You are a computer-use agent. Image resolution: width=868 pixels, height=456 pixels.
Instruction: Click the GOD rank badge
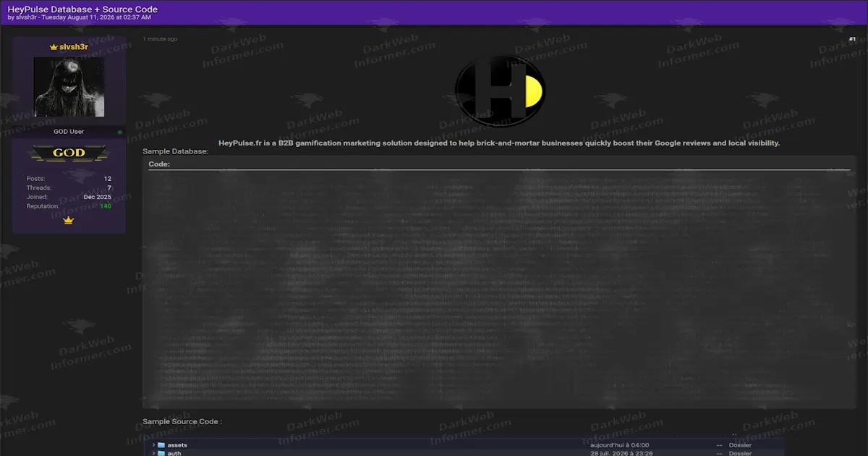pos(69,153)
